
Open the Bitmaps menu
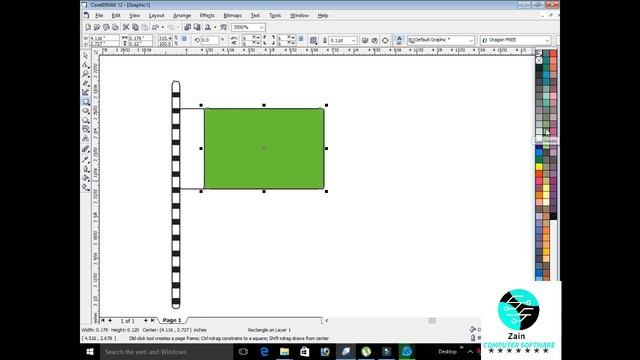point(233,16)
